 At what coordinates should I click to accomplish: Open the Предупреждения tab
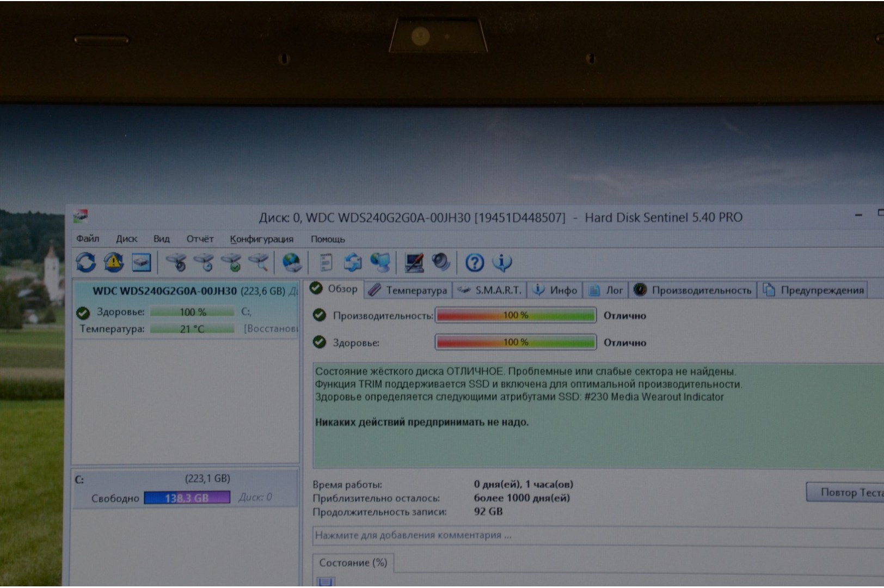click(813, 290)
